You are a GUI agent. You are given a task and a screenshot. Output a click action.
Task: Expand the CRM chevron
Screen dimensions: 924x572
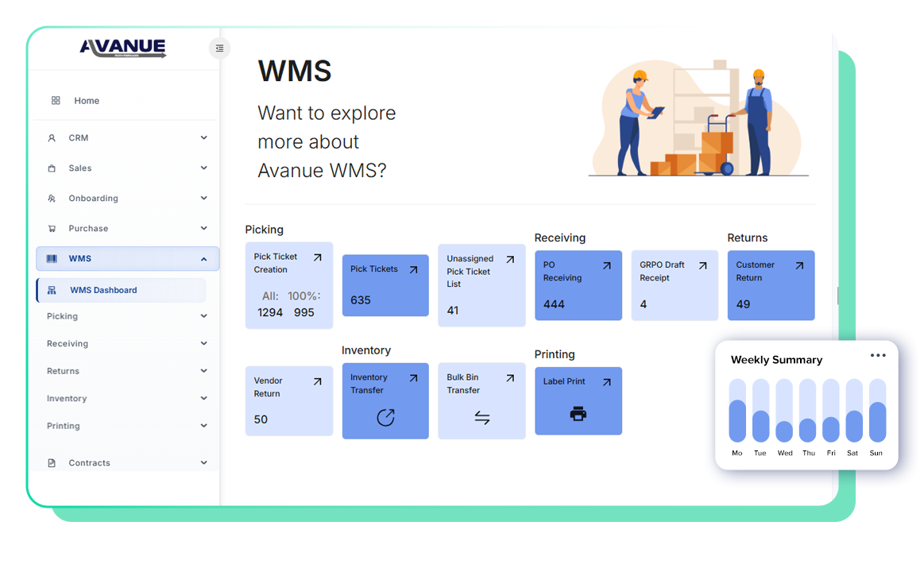(x=204, y=138)
